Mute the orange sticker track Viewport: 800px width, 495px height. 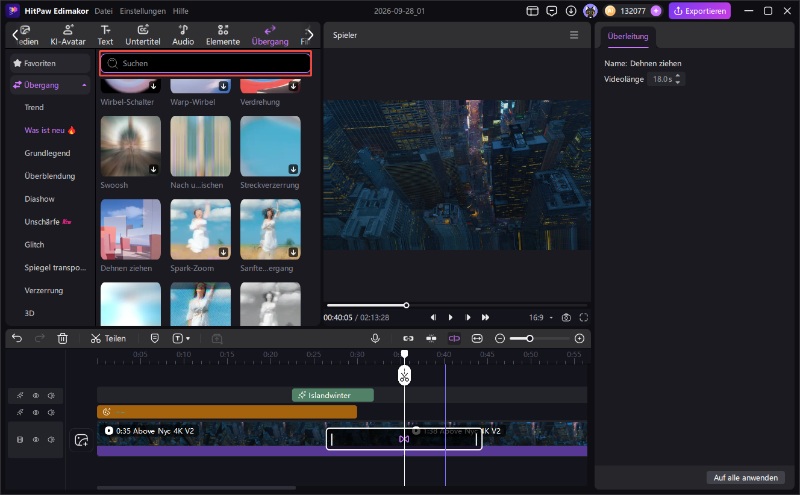pos(51,412)
